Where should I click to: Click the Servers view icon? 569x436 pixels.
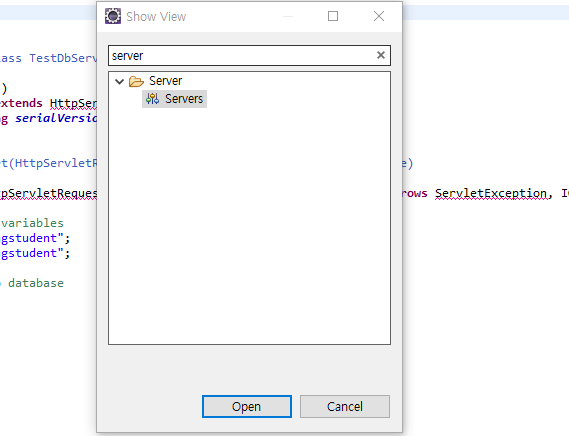click(x=152, y=99)
